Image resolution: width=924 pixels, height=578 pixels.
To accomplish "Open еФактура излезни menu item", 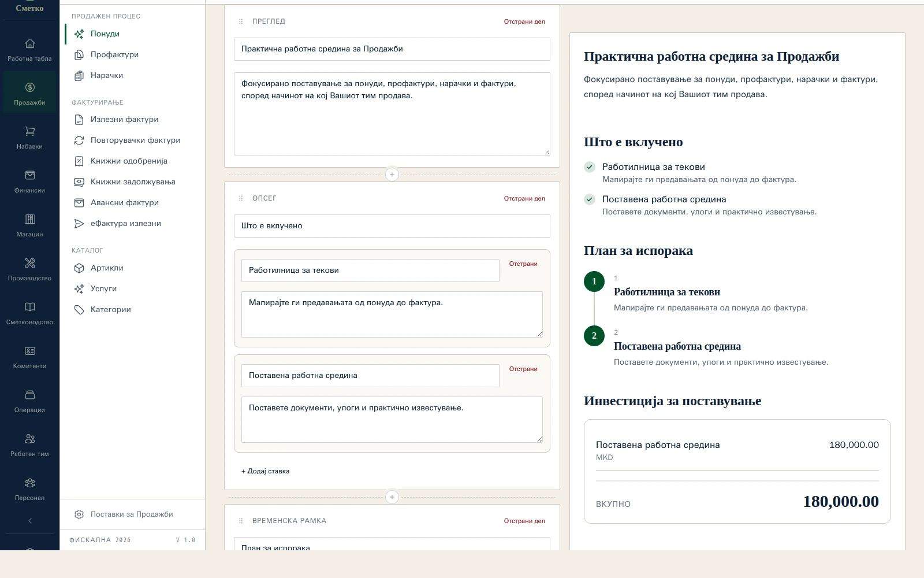I will (132, 224).
